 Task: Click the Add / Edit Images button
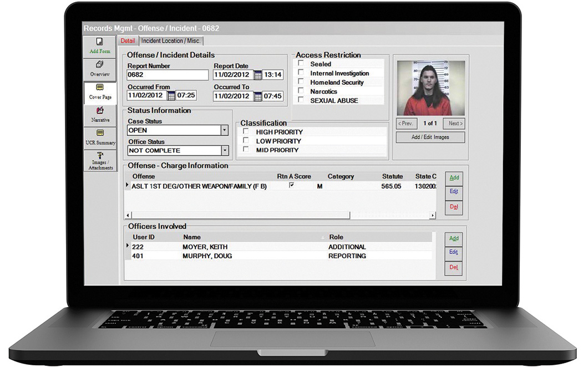[430, 137]
